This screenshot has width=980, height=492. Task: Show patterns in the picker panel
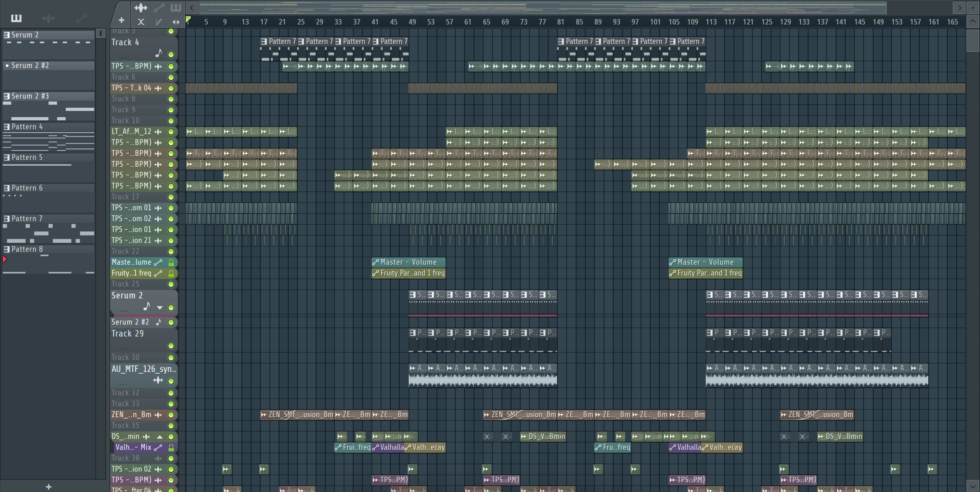(16, 18)
